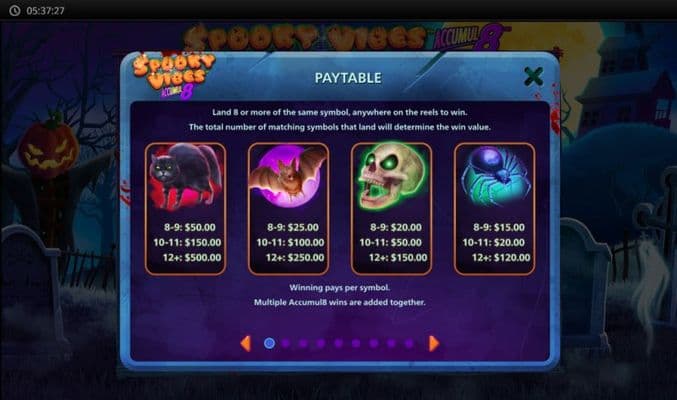
Task: Select the green skull symbol card
Action: point(391,209)
